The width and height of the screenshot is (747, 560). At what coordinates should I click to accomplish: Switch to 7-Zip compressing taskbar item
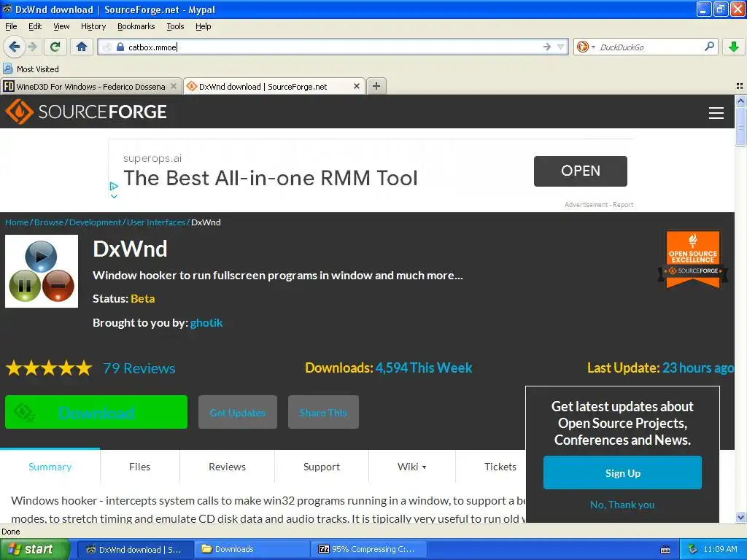click(369, 549)
